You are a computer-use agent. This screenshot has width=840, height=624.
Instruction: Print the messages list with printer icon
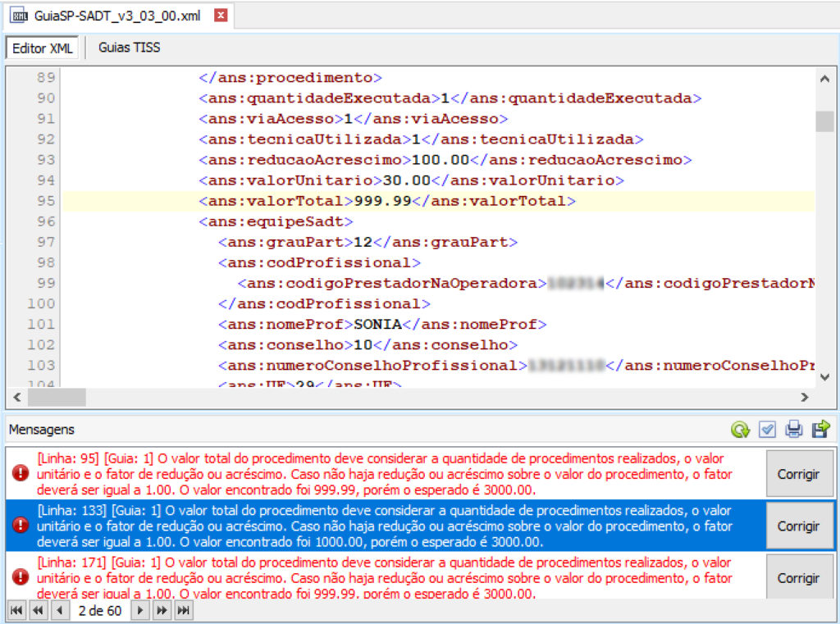(793, 430)
